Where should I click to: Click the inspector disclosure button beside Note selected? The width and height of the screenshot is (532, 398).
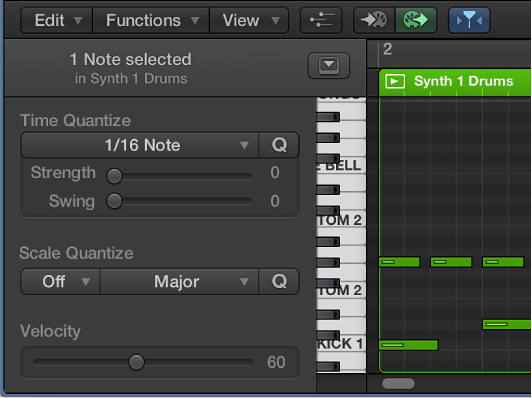click(328, 65)
